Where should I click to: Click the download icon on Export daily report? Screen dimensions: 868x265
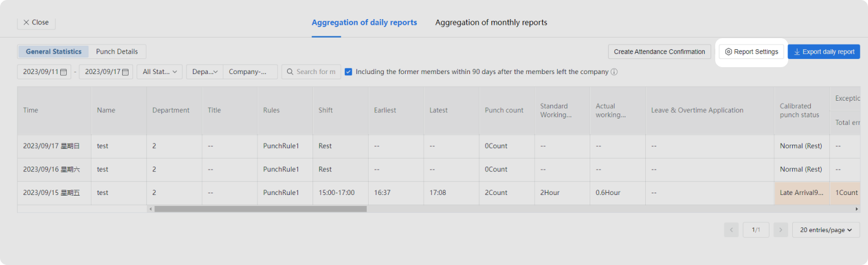tap(797, 51)
